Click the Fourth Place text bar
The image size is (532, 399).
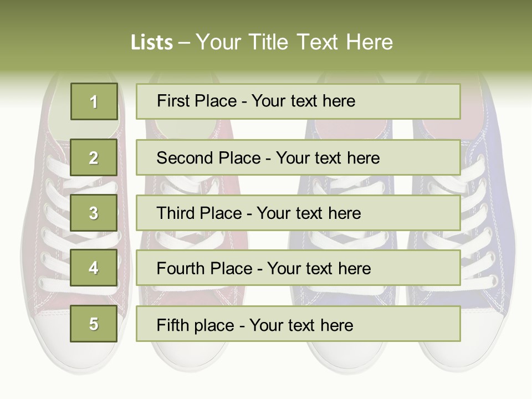coord(298,268)
